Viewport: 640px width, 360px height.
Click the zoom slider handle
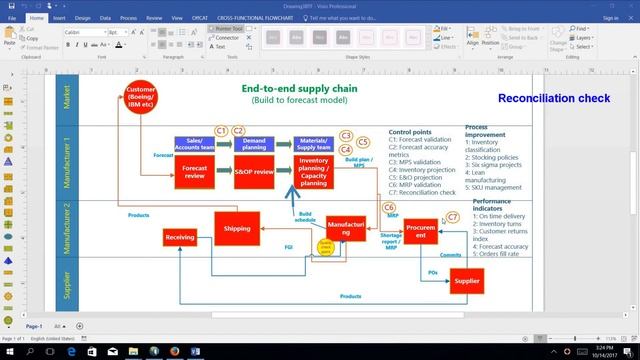575,339
